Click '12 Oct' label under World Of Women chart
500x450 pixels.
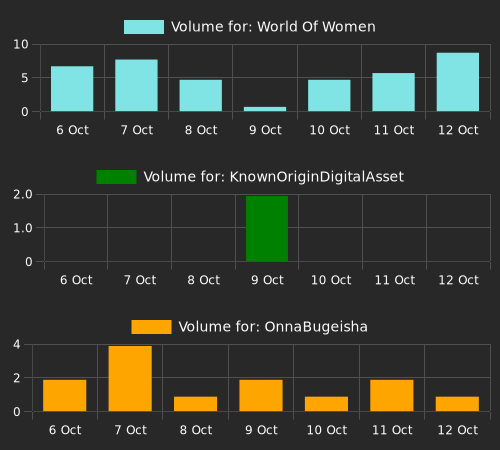point(458,130)
